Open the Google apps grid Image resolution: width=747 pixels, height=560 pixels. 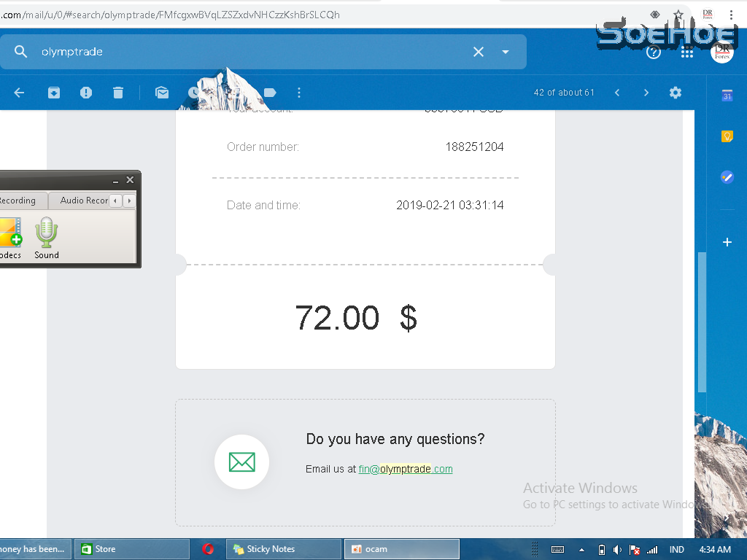(x=686, y=52)
